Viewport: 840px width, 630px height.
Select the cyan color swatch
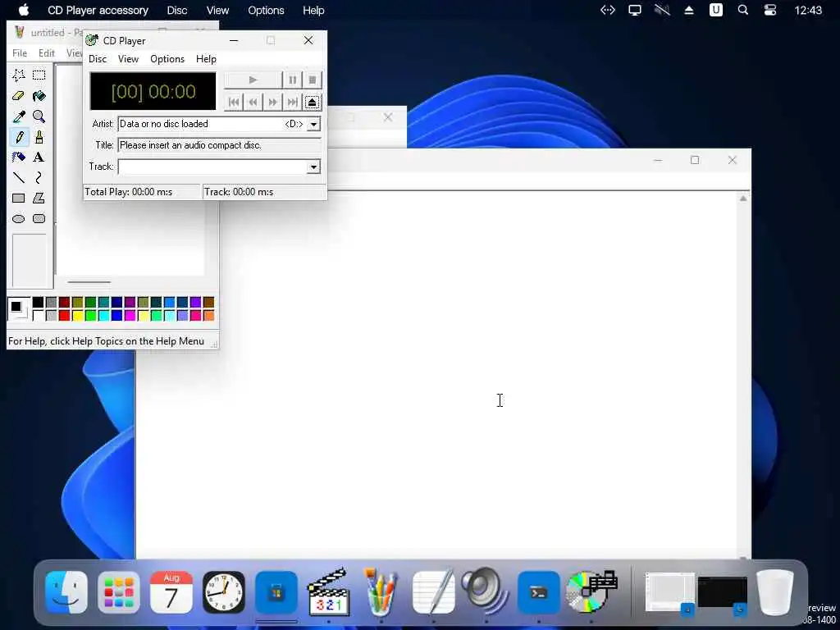[x=104, y=316]
